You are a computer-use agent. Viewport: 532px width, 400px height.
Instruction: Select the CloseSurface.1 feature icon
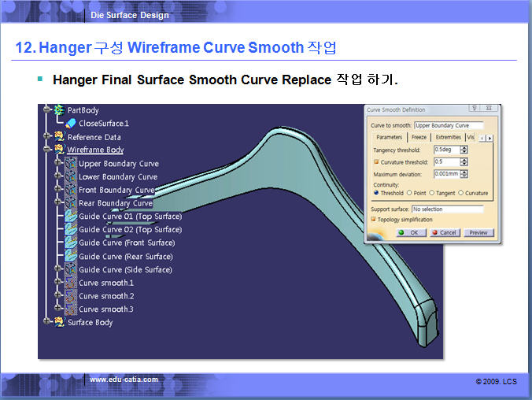click(70, 124)
